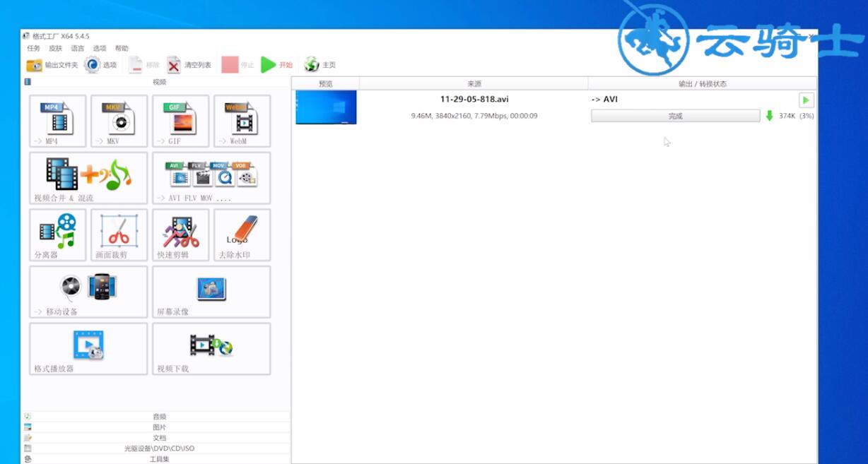The image size is (868, 464).
Task: Open the 格式播放器 format player
Action: pyautogui.click(x=88, y=349)
